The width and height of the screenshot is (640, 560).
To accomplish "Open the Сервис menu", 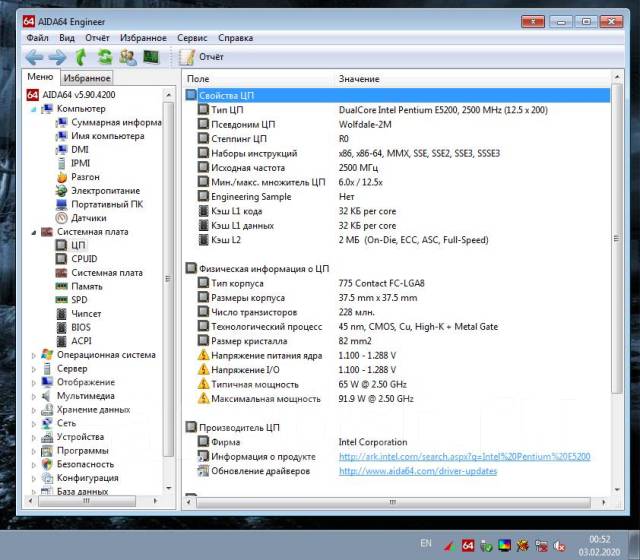I will 192,38.
